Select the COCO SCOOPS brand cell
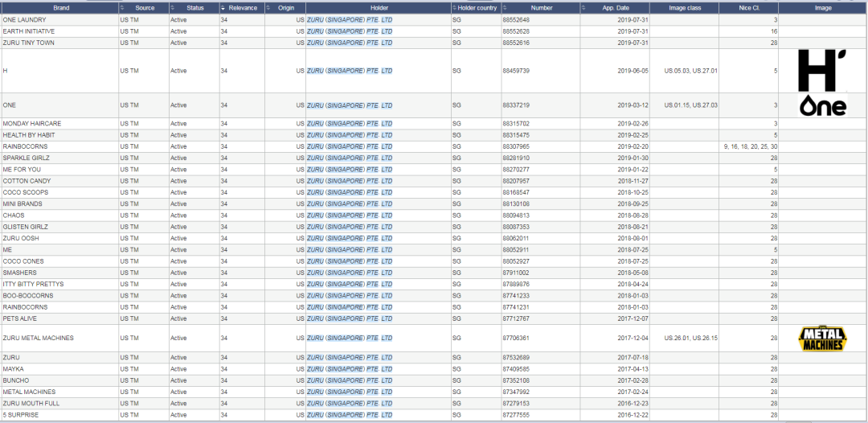The width and height of the screenshot is (868, 423). point(59,192)
